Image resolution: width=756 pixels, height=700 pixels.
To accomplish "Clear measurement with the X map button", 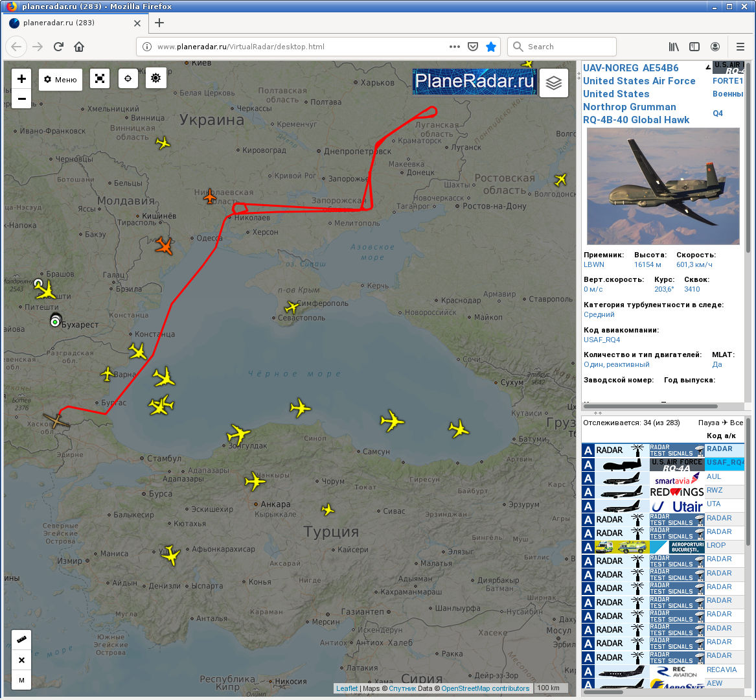I will pos(21,660).
